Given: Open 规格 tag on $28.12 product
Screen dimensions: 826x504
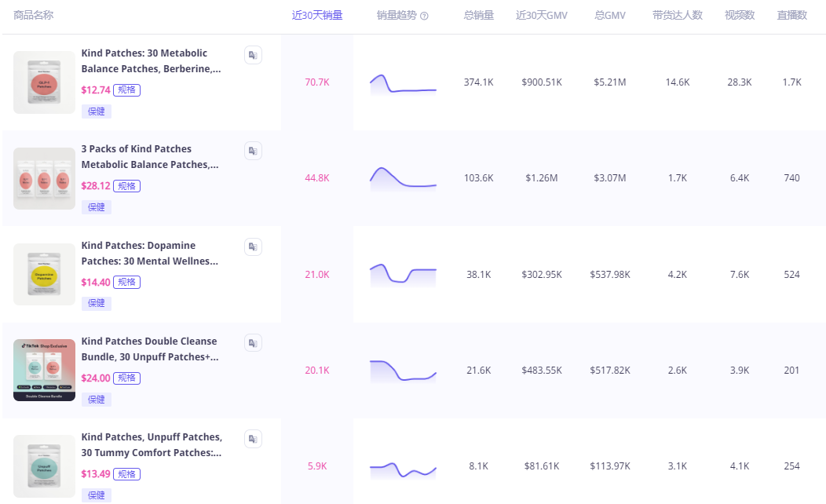Looking at the screenshot, I should (x=126, y=186).
